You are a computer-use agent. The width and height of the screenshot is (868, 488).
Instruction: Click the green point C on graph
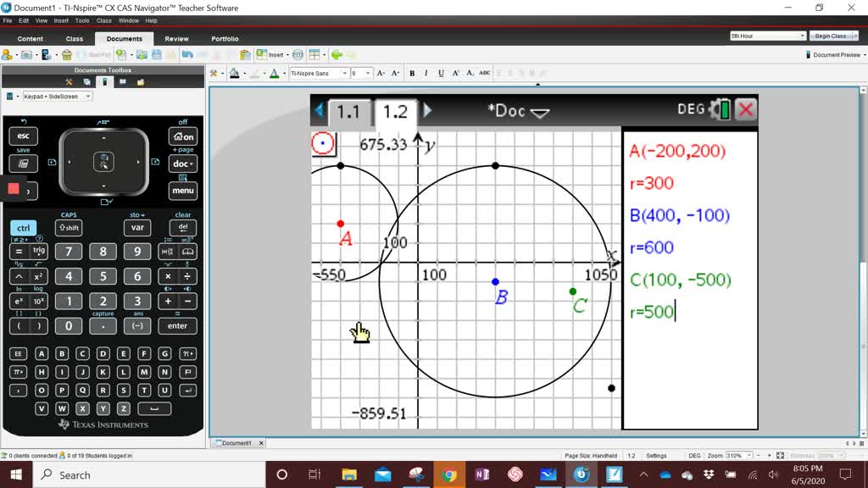tap(573, 291)
